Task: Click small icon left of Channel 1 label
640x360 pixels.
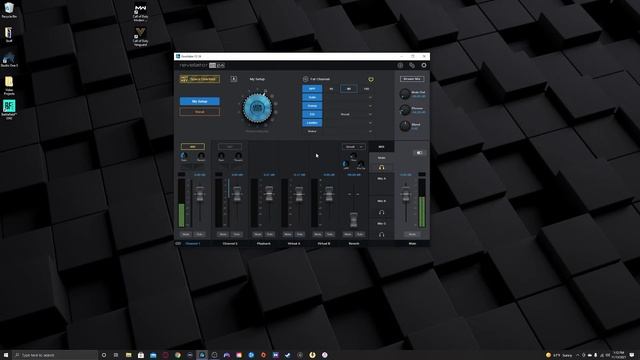Action: tap(178, 243)
